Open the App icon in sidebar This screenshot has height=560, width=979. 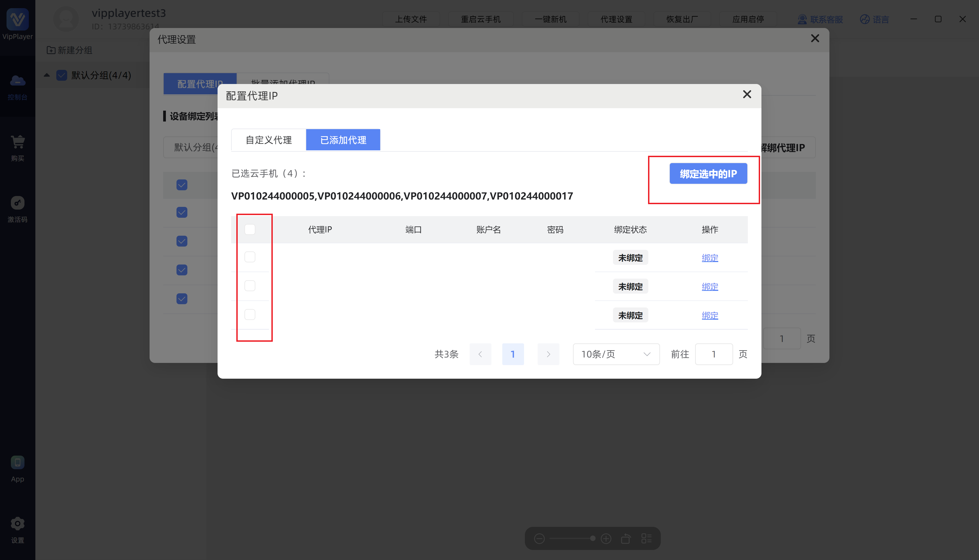tap(17, 462)
